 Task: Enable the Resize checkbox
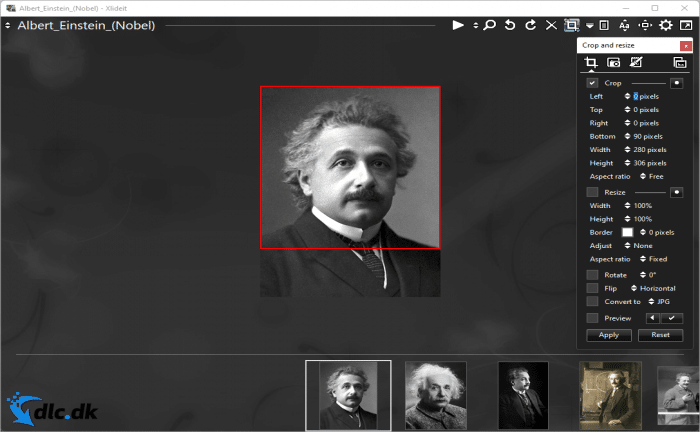(592, 192)
